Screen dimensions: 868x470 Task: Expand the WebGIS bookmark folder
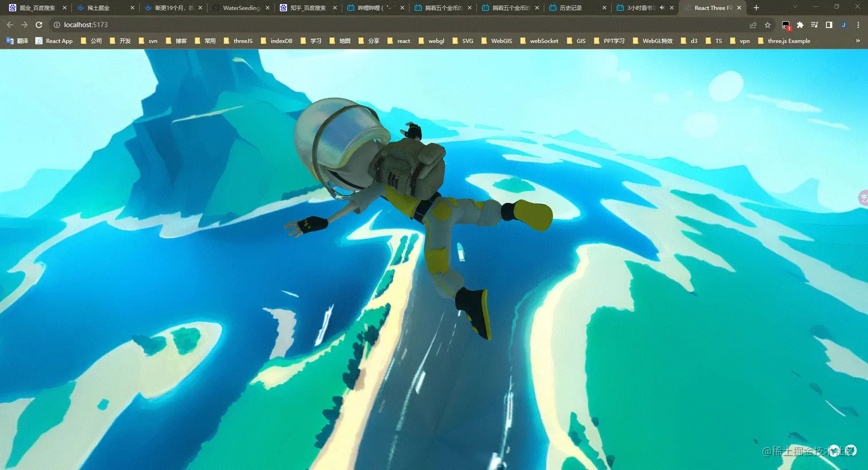click(496, 41)
